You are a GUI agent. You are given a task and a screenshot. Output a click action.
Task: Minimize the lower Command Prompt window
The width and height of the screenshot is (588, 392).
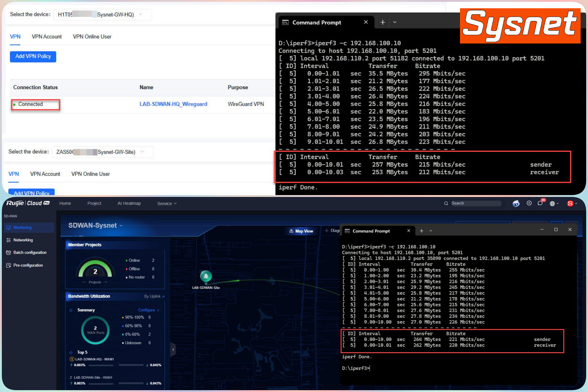click(x=542, y=229)
